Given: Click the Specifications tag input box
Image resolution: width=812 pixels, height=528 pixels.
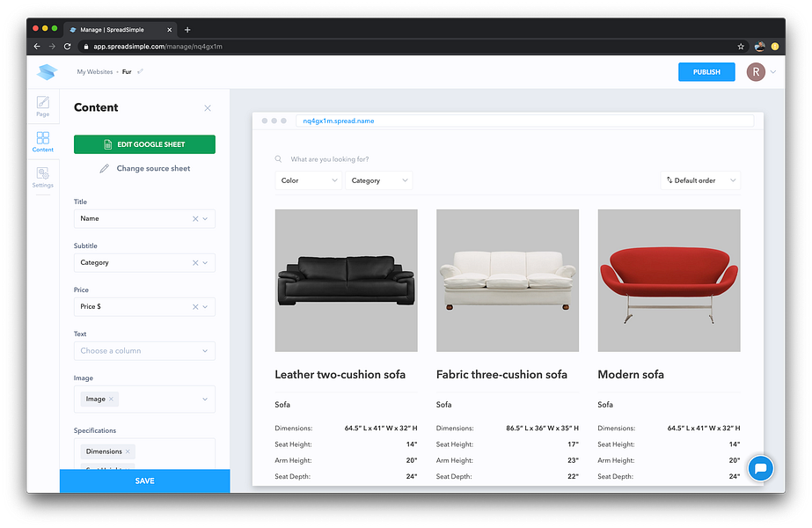Looking at the screenshot, I should pos(144,454).
